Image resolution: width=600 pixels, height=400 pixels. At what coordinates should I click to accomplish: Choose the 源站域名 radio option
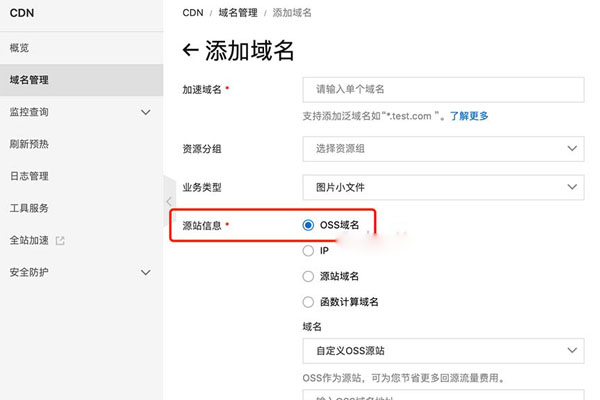click(308, 276)
